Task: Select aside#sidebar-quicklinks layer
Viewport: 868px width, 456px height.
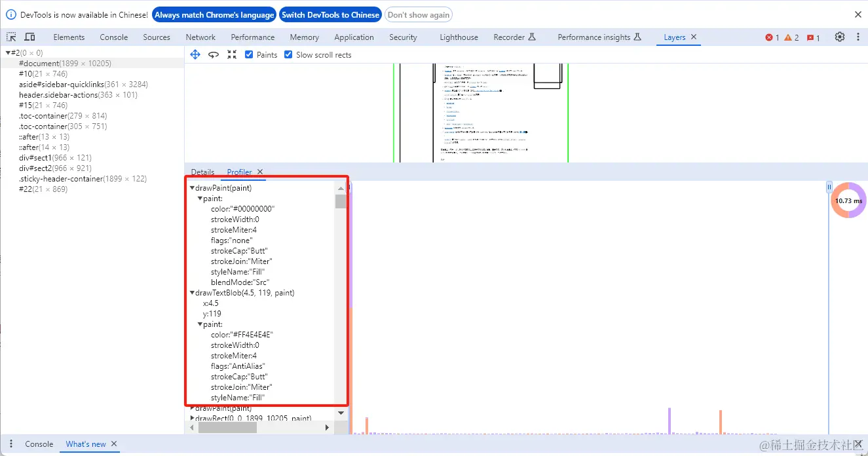Action: pyautogui.click(x=92, y=85)
